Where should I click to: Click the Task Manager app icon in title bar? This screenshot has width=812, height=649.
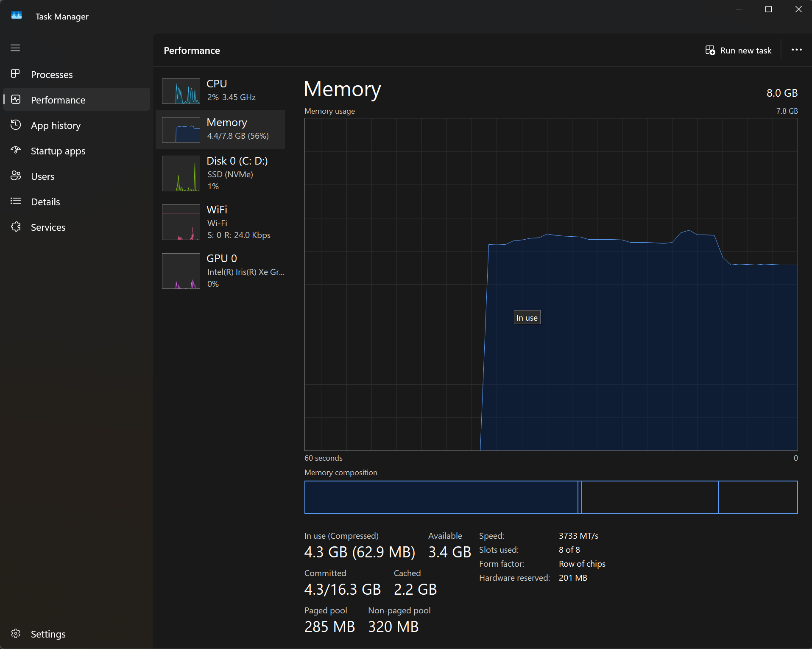17,16
